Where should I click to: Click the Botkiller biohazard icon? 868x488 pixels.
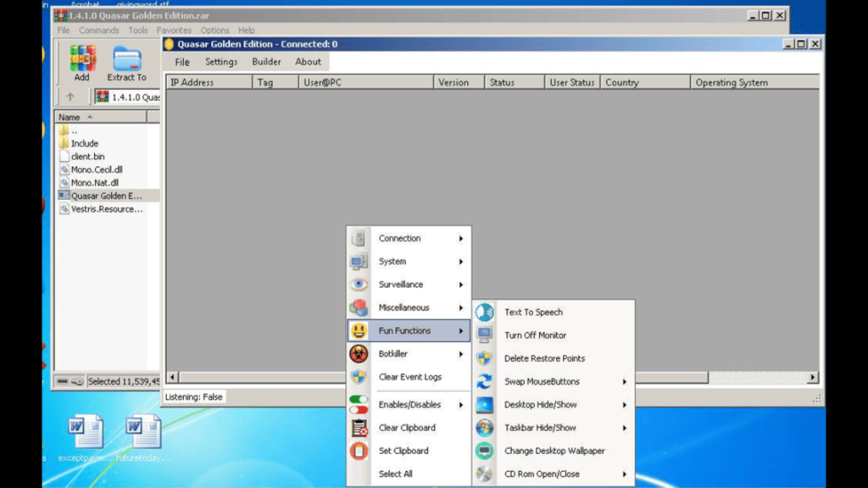(x=359, y=354)
